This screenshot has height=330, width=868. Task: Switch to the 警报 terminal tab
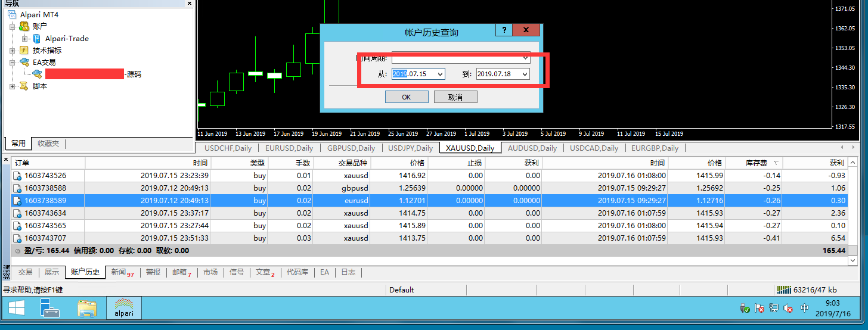(153, 272)
